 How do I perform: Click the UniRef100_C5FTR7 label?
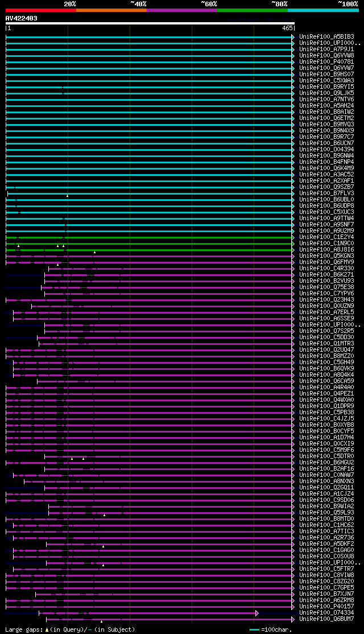click(327, 569)
